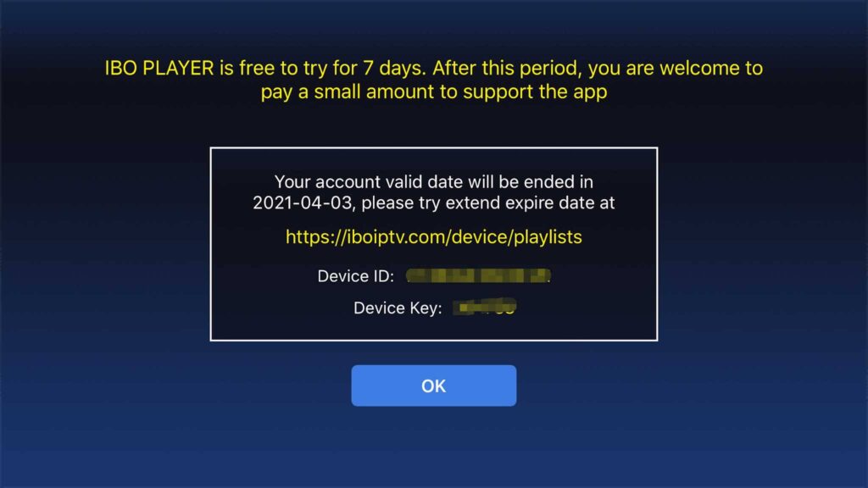Screen dimensions: 868x488
Task: Open the iboiptv.com device playlists link
Action: coord(433,237)
